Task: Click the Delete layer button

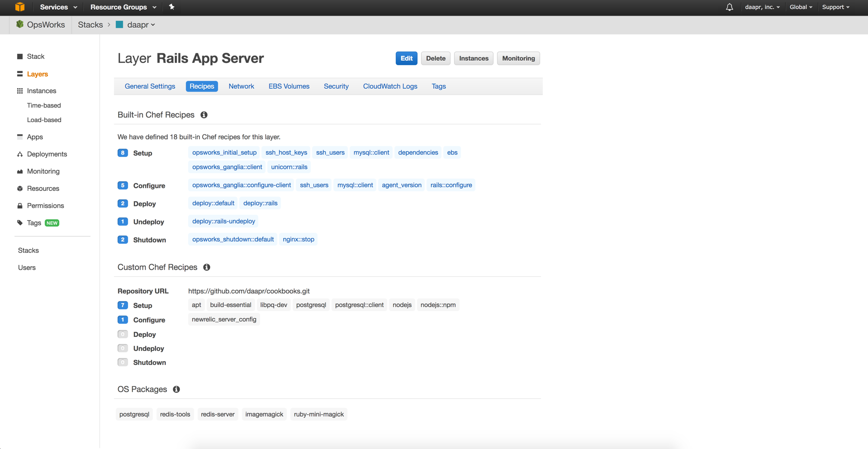Action: [436, 58]
